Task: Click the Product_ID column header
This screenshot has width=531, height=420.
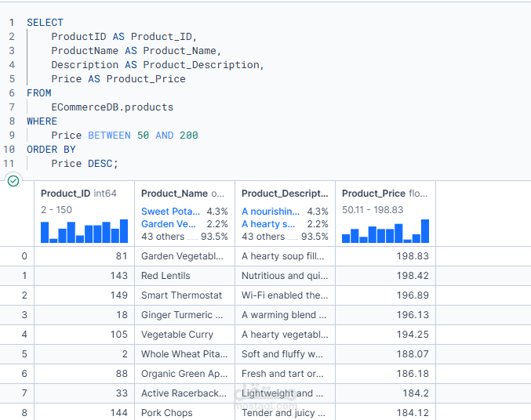Action: (78, 194)
